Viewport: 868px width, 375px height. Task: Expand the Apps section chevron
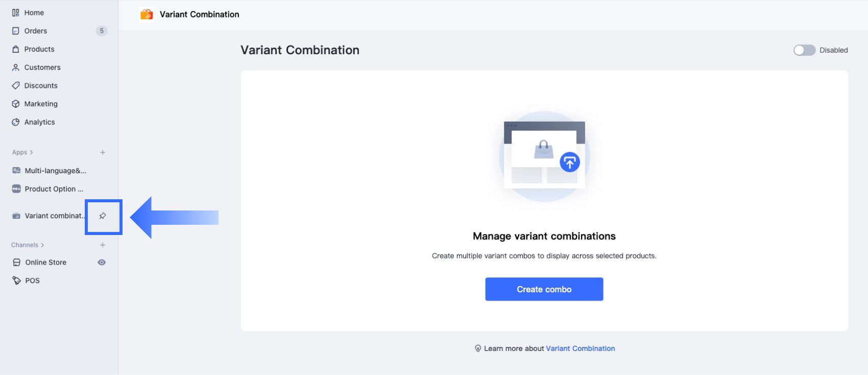click(x=31, y=152)
